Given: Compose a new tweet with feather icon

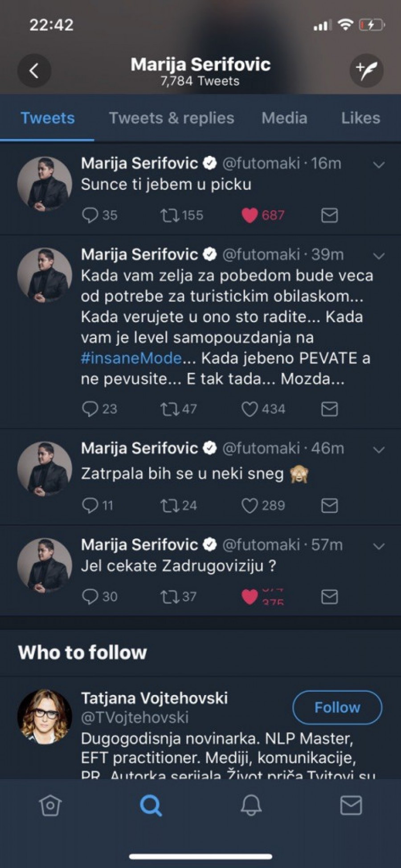Looking at the screenshot, I should pos(366,70).
